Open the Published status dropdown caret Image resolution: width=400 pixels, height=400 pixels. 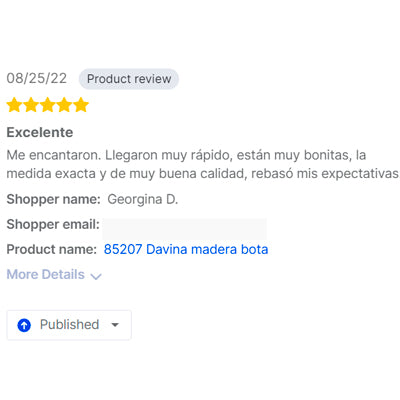click(x=115, y=325)
